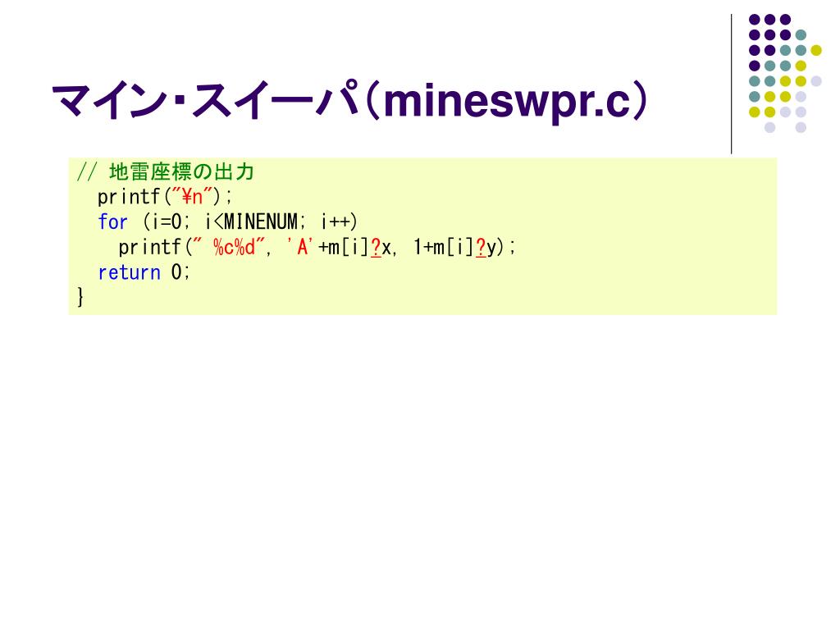Click the MINENUM constant in the loop
Screen dimensions: 840x630
point(260,221)
